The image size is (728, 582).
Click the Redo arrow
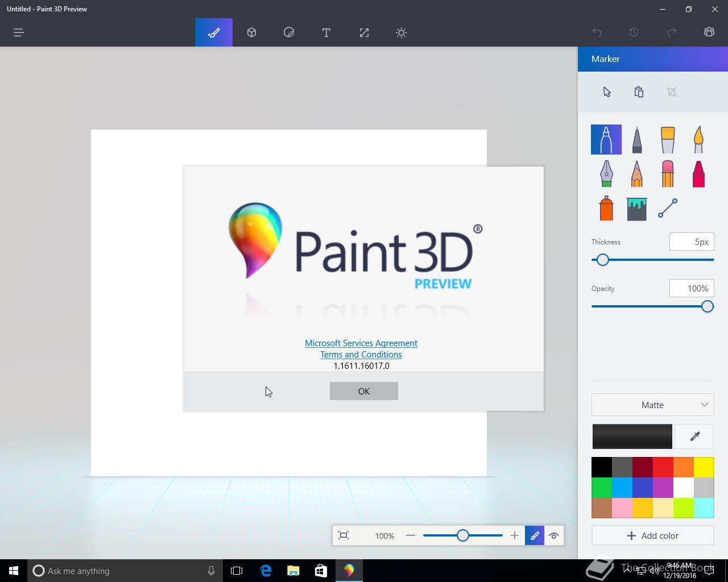click(672, 32)
